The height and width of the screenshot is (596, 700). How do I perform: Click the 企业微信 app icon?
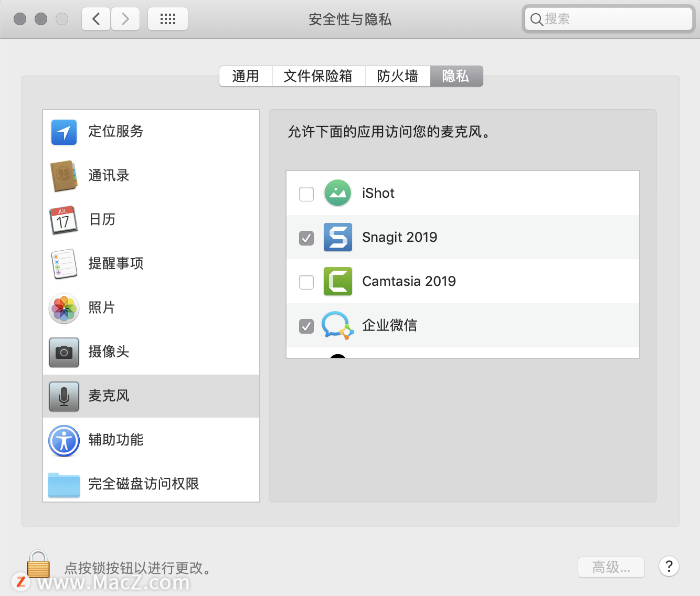338,325
